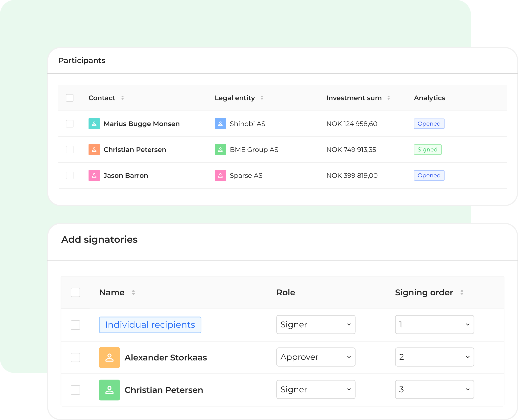Check the Alexander Storkaas signatory row

pyautogui.click(x=75, y=357)
